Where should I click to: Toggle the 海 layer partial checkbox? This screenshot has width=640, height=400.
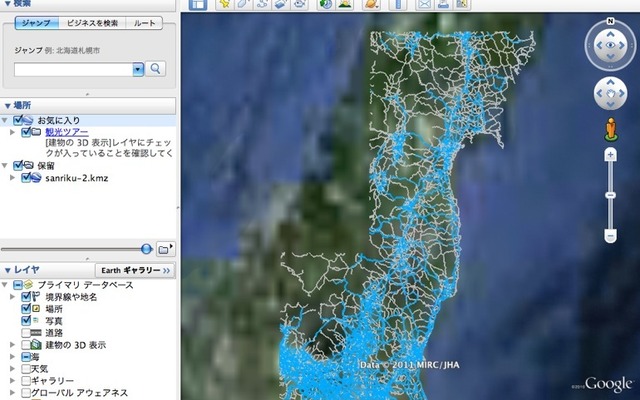(x=26, y=357)
